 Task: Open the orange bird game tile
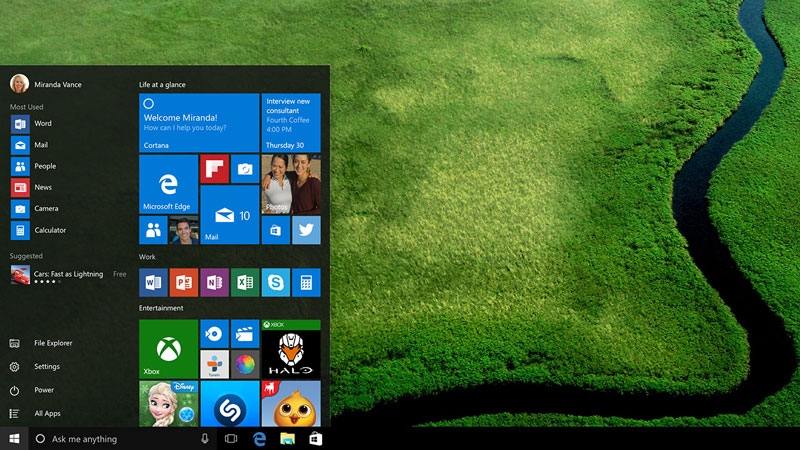pyautogui.click(x=291, y=404)
